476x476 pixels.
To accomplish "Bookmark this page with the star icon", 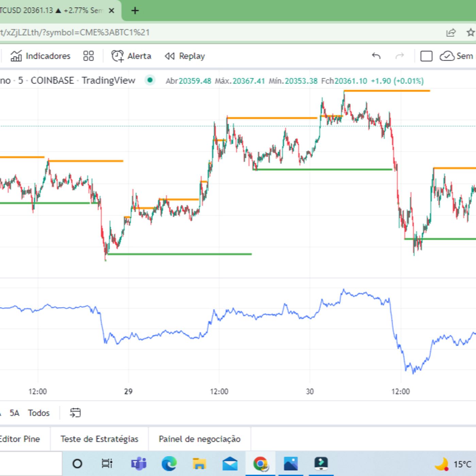I will [x=471, y=33].
